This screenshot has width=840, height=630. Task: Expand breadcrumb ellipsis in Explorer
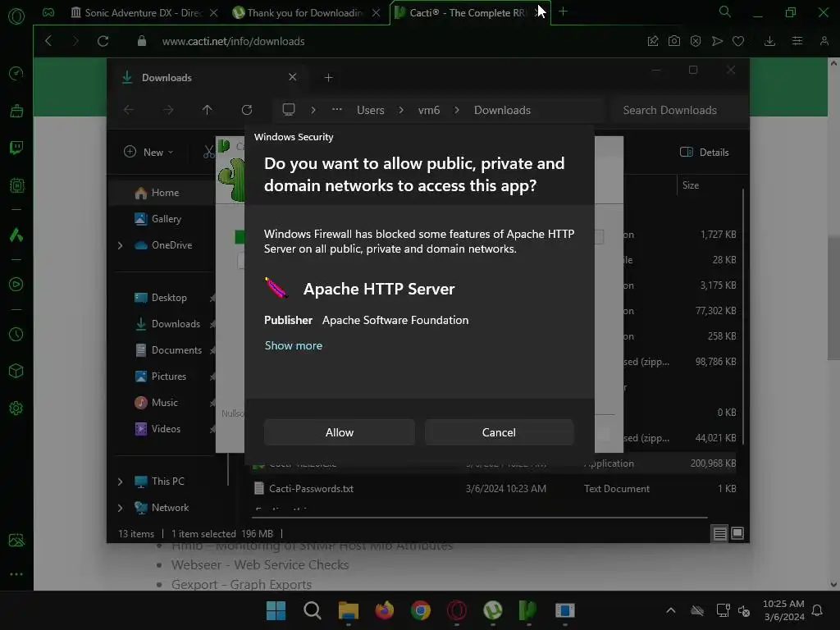tap(337, 110)
